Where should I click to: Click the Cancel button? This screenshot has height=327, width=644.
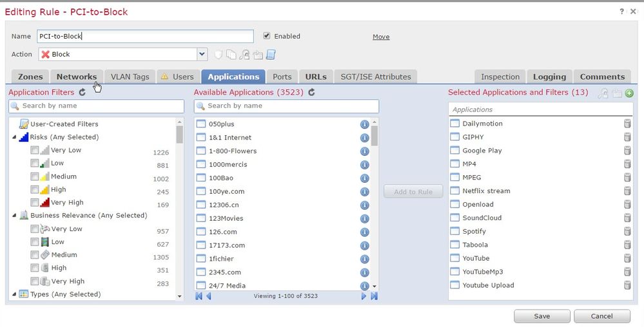click(x=601, y=316)
